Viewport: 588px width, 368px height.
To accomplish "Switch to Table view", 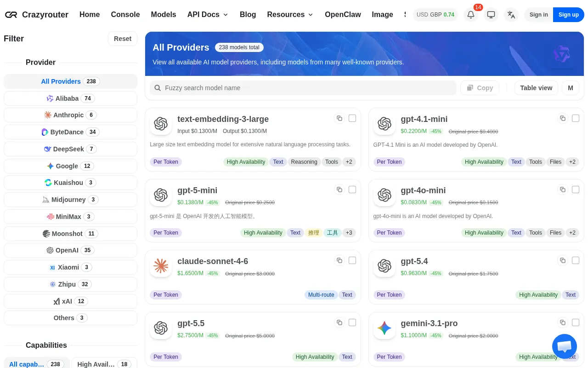I will [x=536, y=88].
